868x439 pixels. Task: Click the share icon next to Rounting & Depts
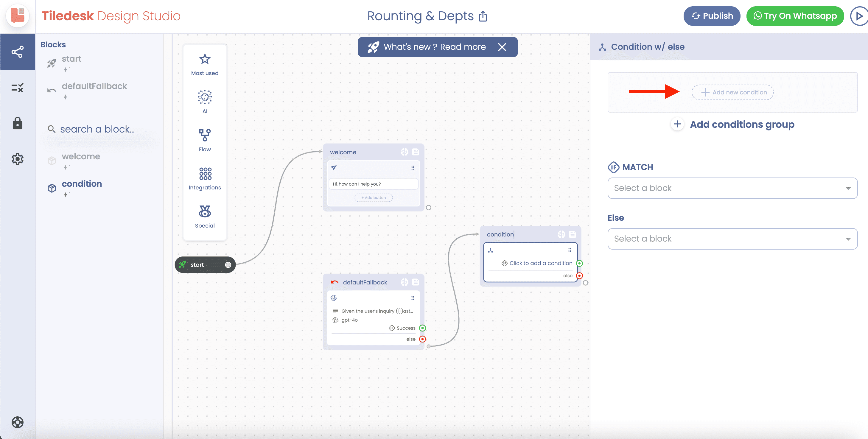point(483,16)
